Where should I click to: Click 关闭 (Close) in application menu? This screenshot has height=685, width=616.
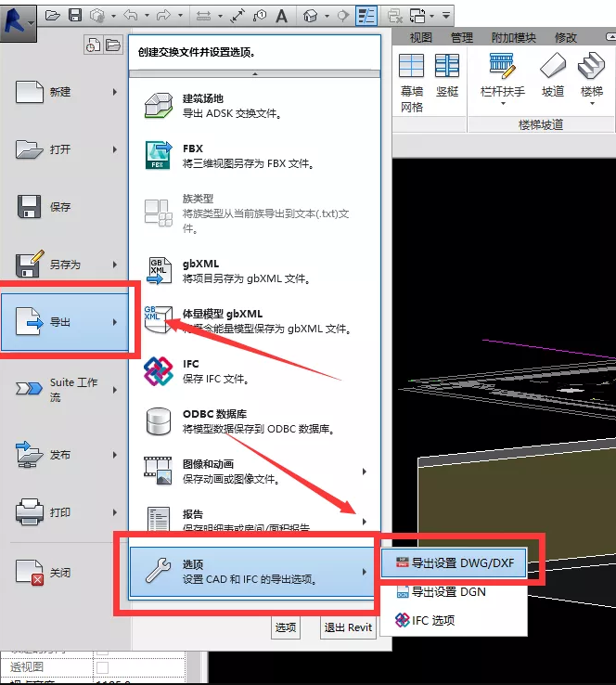point(65,573)
